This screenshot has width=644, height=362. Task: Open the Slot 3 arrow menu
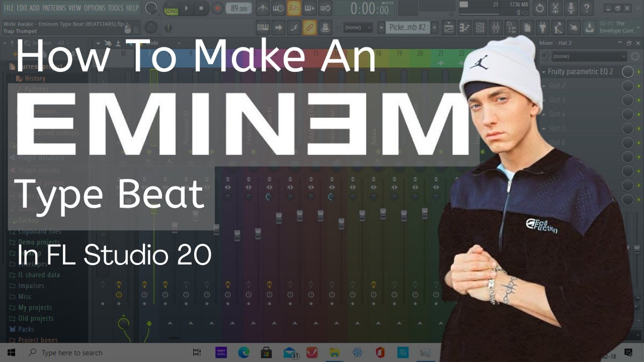[x=543, y=100]
